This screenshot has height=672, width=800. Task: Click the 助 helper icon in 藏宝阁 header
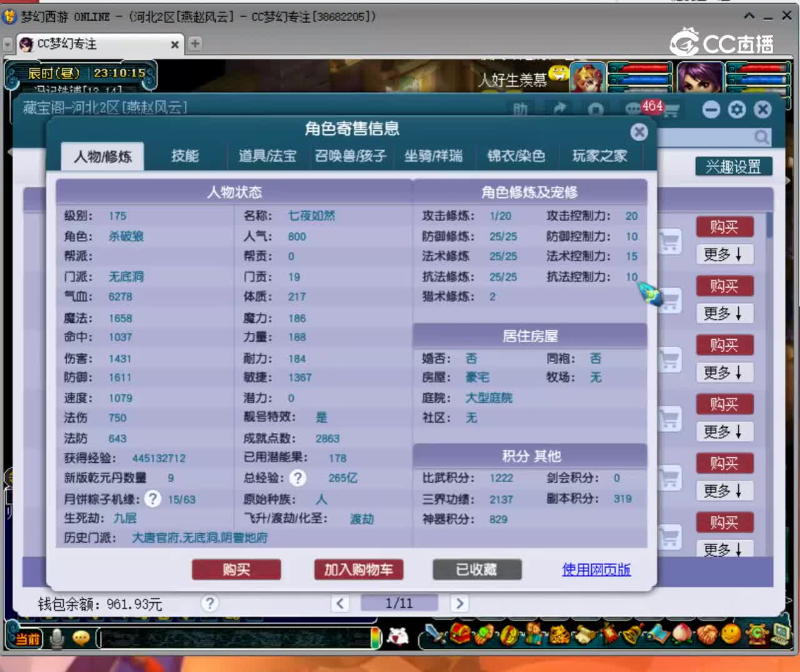pyautogui.click(x=520, y=110)
